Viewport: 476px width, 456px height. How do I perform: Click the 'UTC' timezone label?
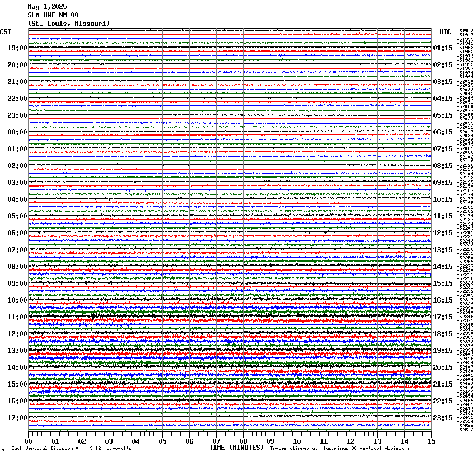[x=445, y=32]
